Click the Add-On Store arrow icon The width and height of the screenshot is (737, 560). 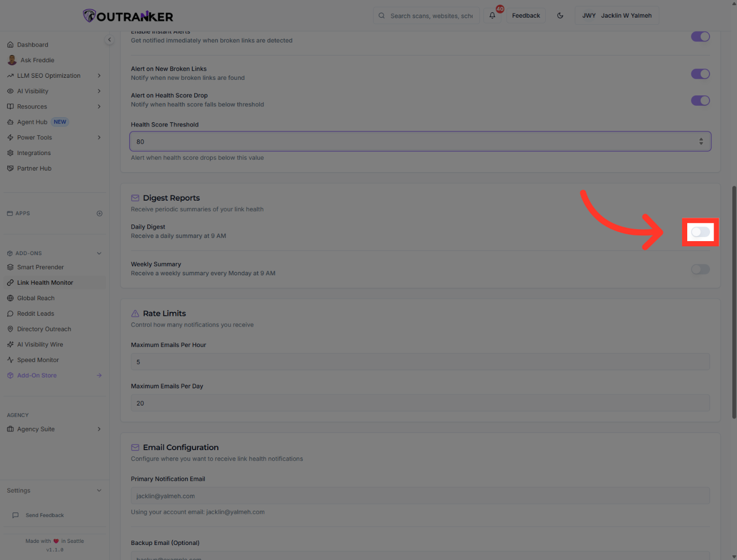click(x=99, y=375)
